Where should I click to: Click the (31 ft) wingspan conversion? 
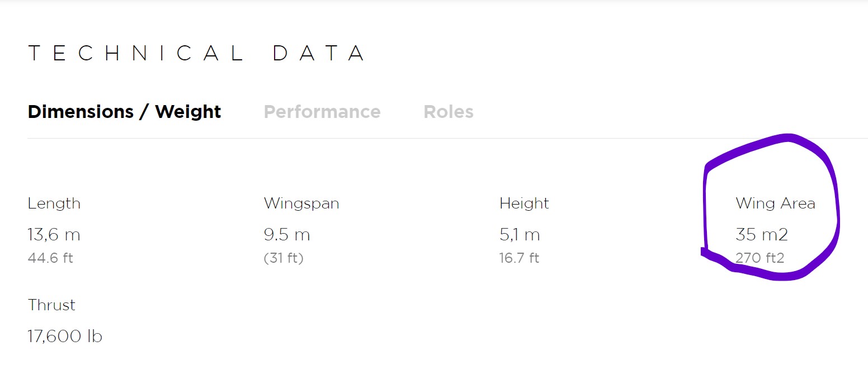click(x=283, y=258)
